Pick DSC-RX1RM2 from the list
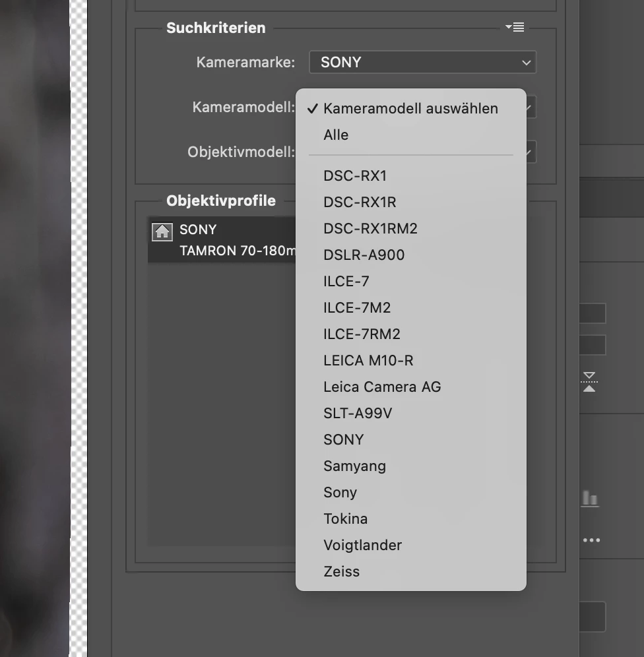 pyautogui.click(x=410, y=228)
